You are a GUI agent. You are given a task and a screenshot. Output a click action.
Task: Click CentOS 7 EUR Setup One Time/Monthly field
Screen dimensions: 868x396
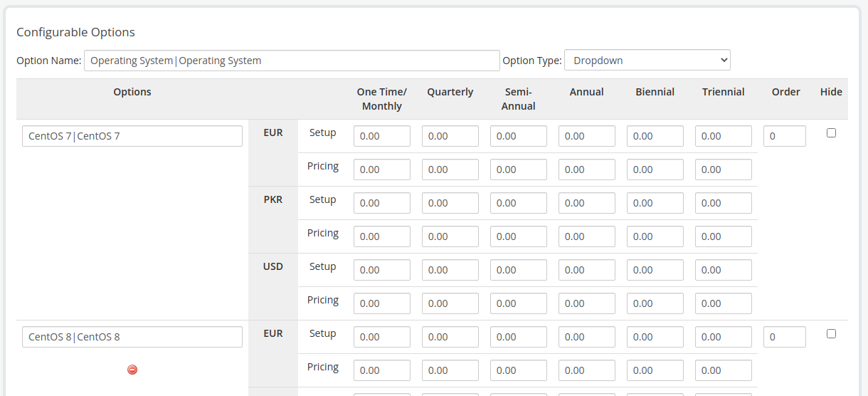pos(382,136)
